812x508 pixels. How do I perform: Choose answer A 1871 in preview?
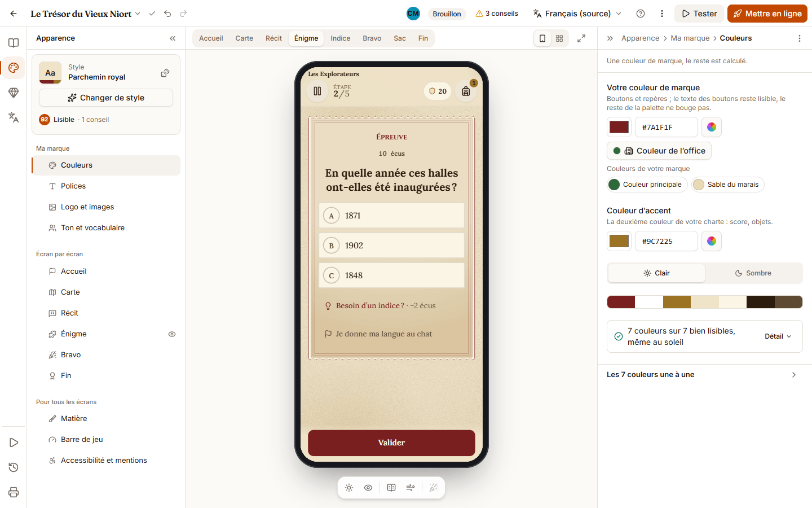click(391, 216)
